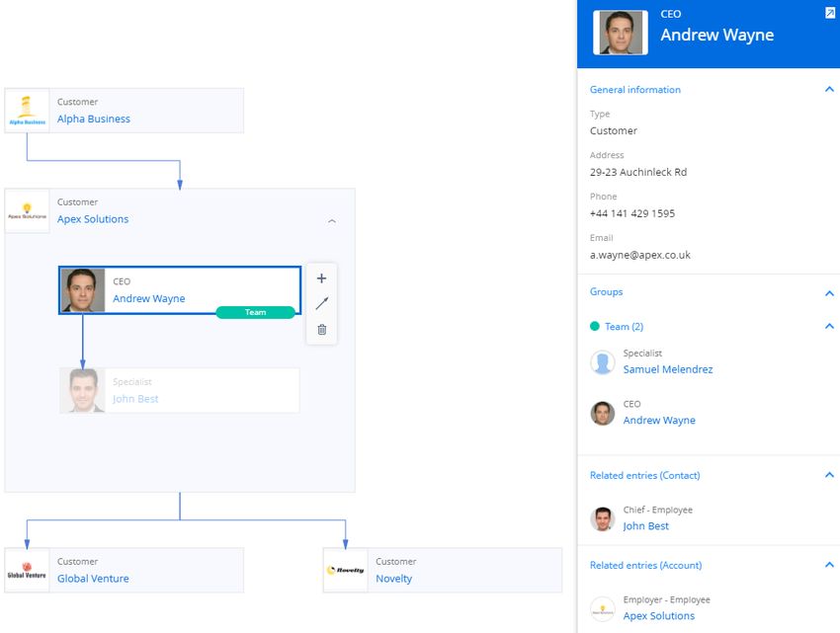
Task: Open Apex Solutions under Related entries (Account)
Action: (x=658, y=616)
